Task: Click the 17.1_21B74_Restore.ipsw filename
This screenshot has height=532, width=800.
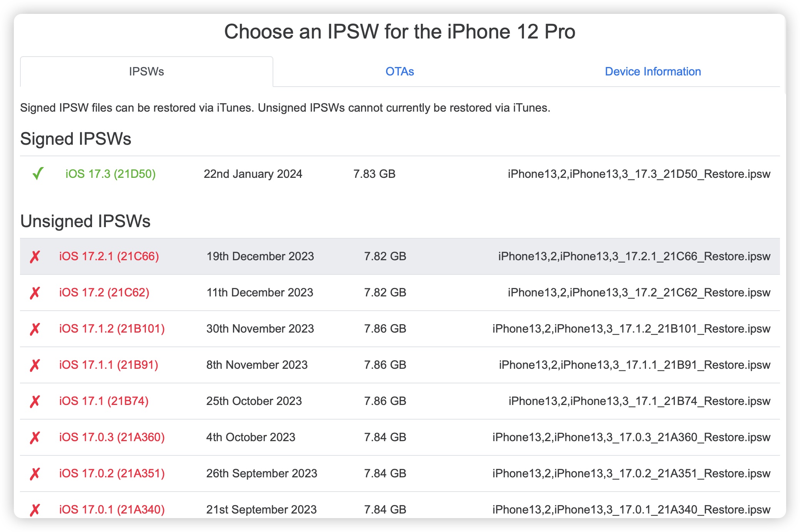Action: [639, 401]
